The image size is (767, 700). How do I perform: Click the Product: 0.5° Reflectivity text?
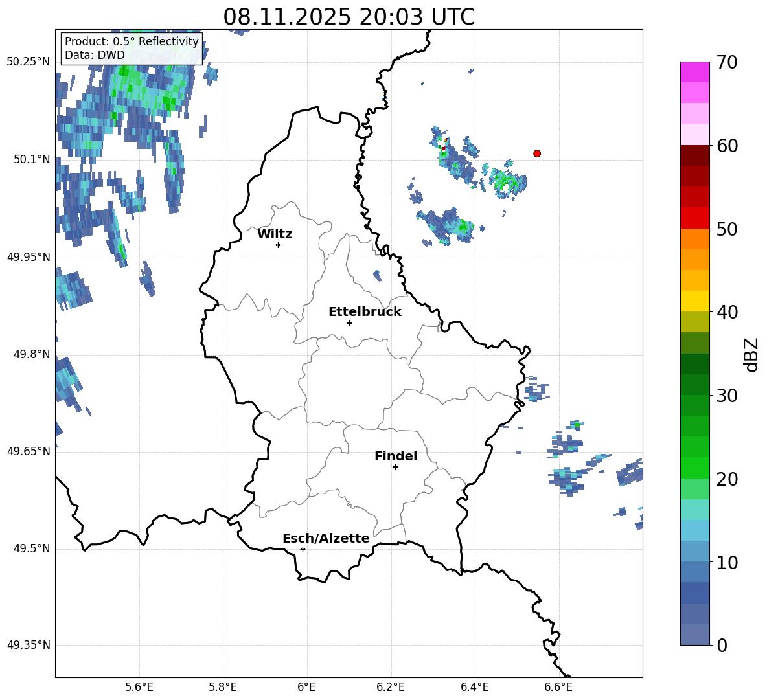click(x=132, y=41)
